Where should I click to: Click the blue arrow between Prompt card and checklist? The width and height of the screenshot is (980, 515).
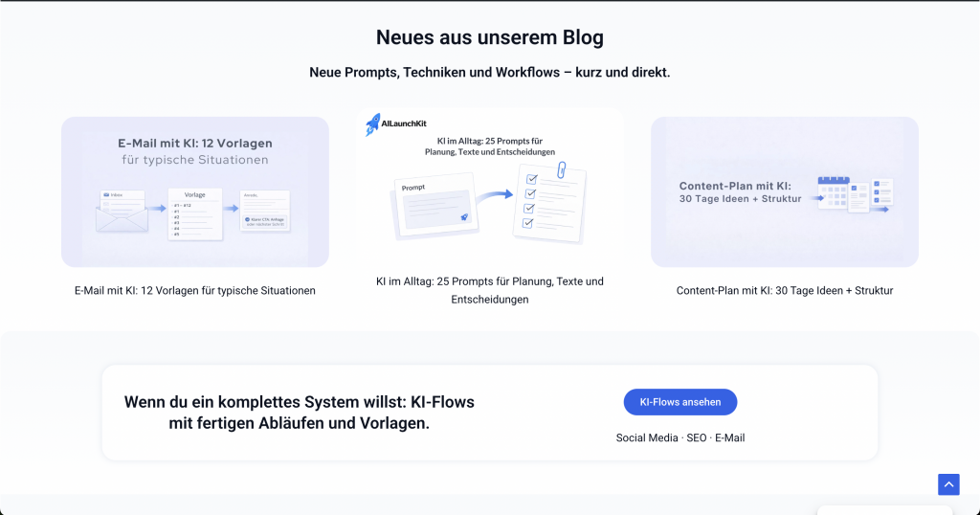pyautogui.click(x=493, y=194)
